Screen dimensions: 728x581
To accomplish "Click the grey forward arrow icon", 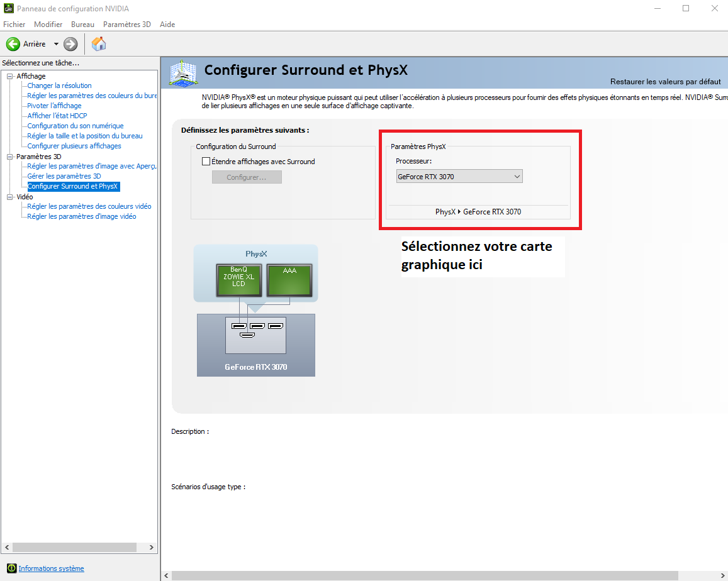I will tap(70, 44).
